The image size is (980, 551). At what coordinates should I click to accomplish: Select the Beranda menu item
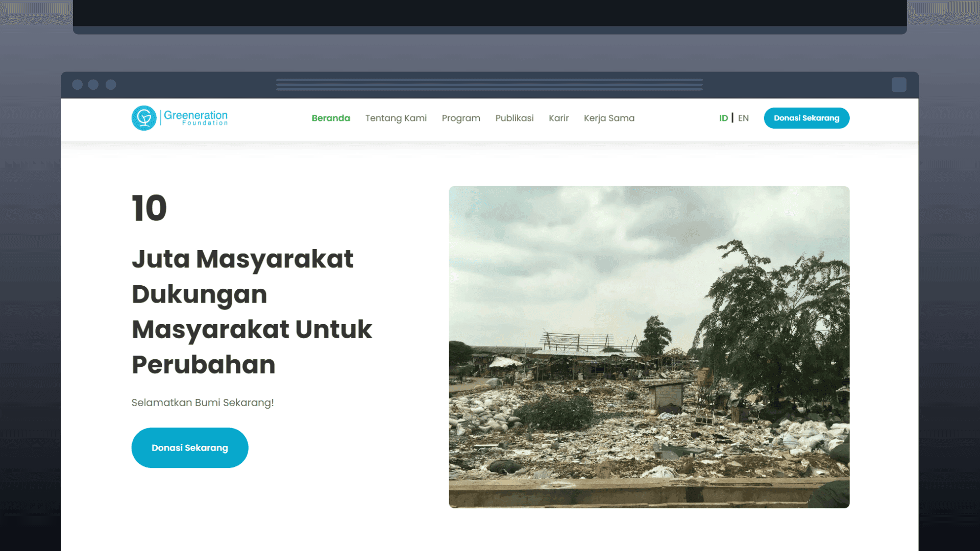[x=331, y=118]
